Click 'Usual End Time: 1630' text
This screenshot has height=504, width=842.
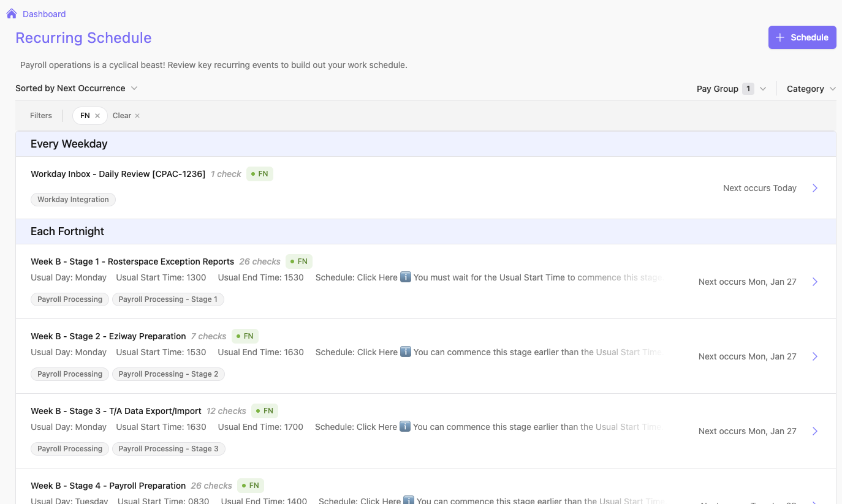[261, 352]
